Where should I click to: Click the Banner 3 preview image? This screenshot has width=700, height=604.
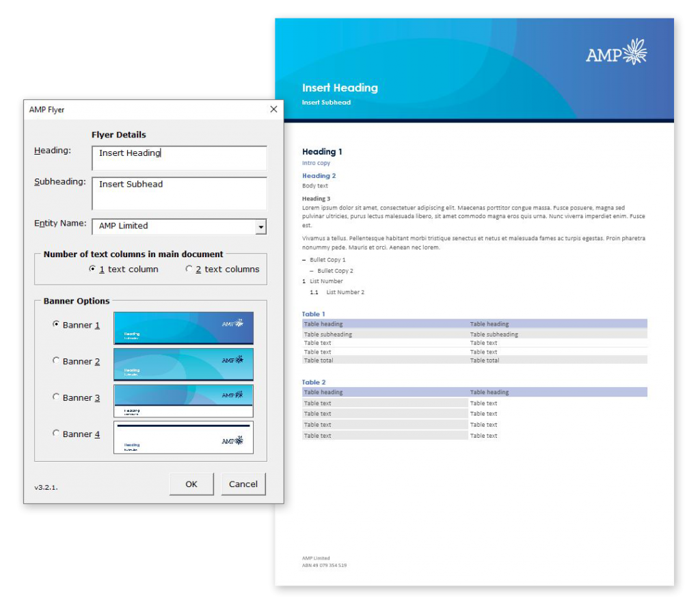pyautogui.click(x=183, y=400)
